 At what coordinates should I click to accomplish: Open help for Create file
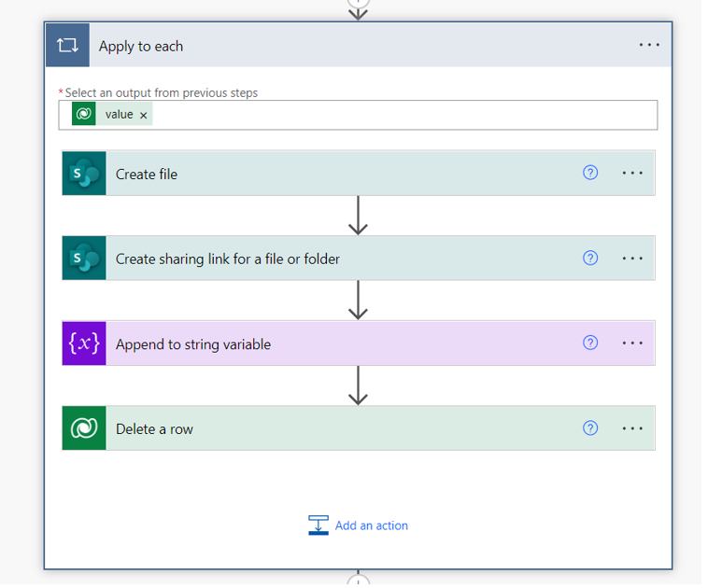pyautogui.click(x=590, y=173)
